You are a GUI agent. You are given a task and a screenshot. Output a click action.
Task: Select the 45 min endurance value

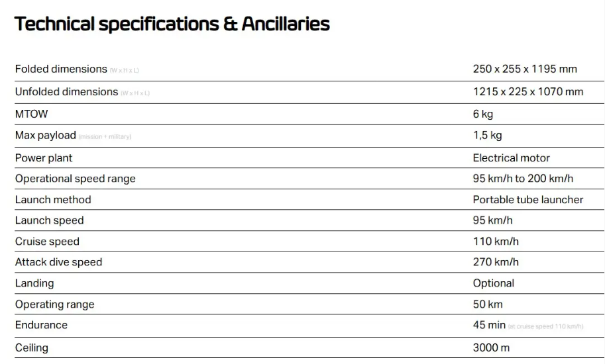pos(489,325)
